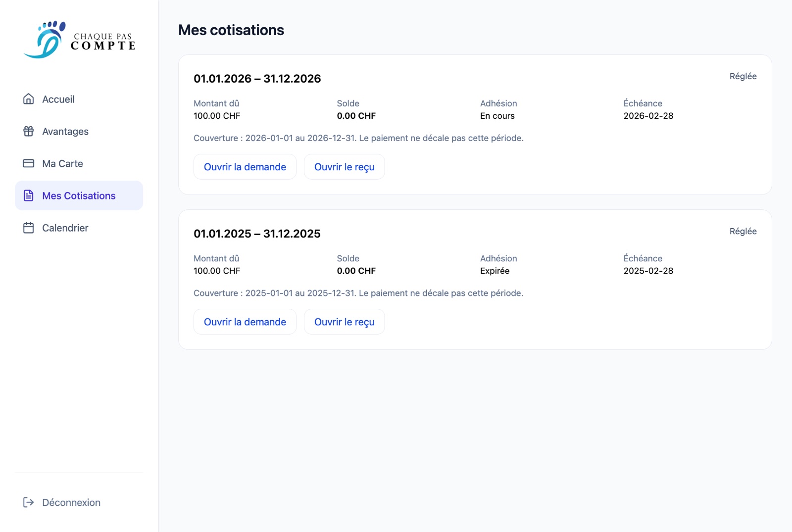
Task: Click the home icon beside Accueil
Action: (29, 99)
